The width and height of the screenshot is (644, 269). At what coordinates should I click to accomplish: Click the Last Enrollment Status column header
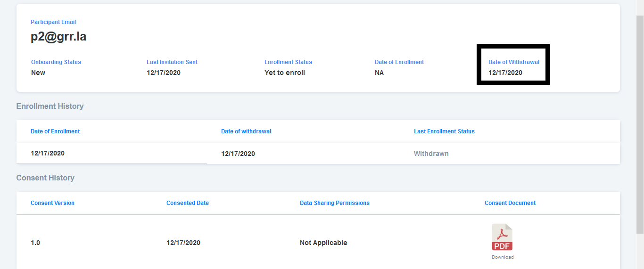444,131
